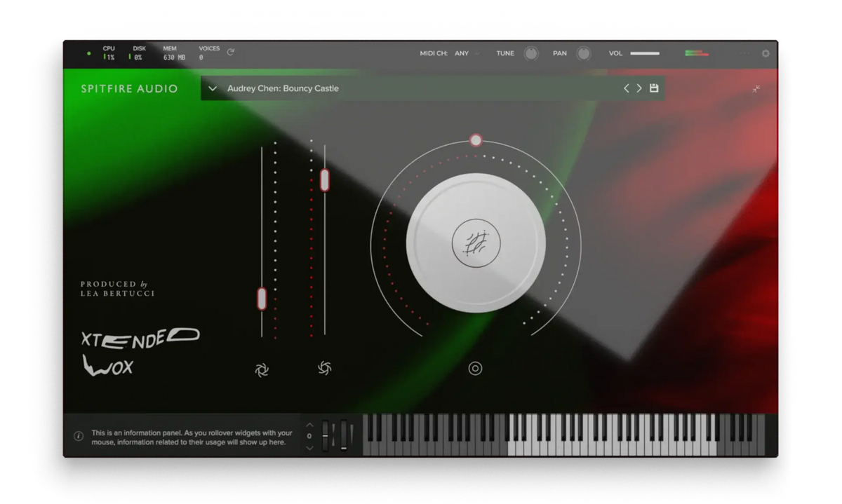This screenshot has height=504, width=842.
Task: Click the glyph at the big knob's center
Action: click(476, 243)
